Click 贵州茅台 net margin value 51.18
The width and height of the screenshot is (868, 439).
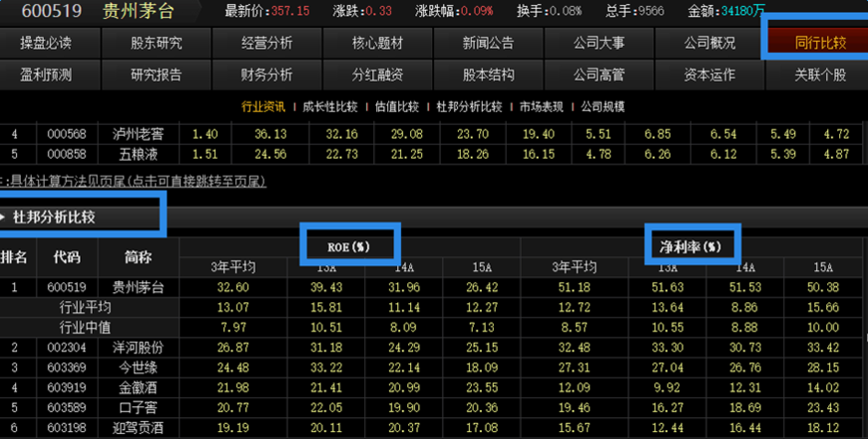tap(574, 287)
